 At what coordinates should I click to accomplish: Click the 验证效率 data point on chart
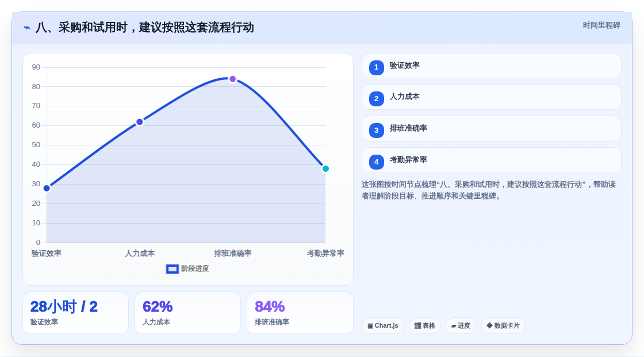point(47,188)
